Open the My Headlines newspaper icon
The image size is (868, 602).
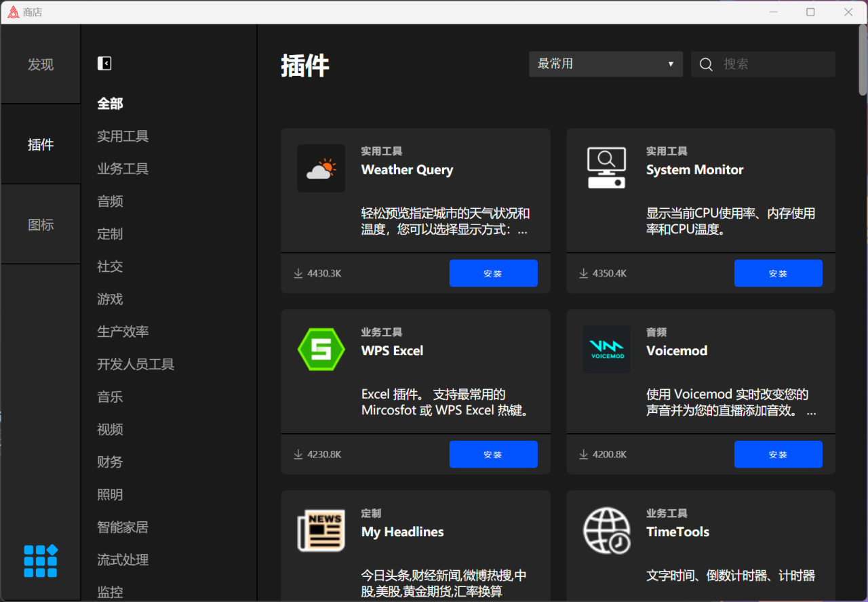point(321,530)
